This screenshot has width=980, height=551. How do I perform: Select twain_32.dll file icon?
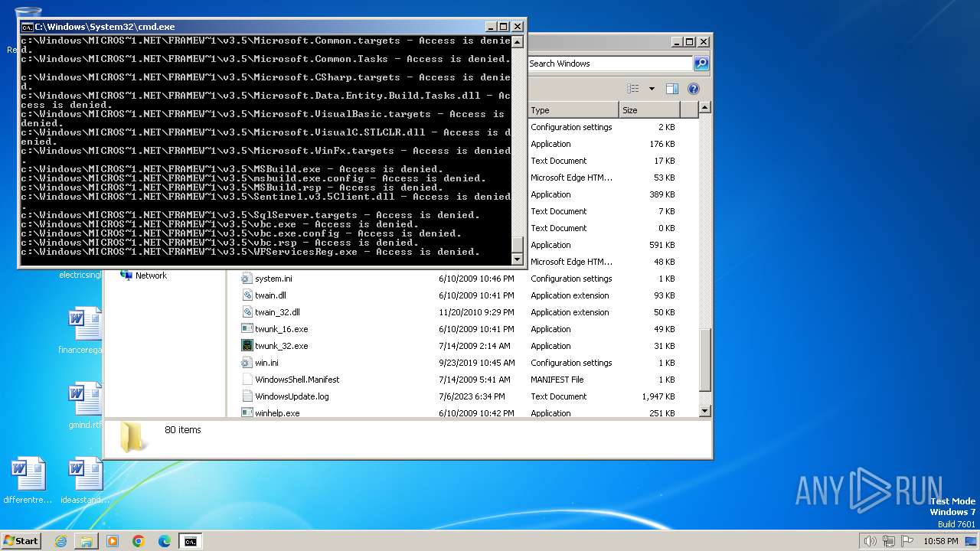247,312
